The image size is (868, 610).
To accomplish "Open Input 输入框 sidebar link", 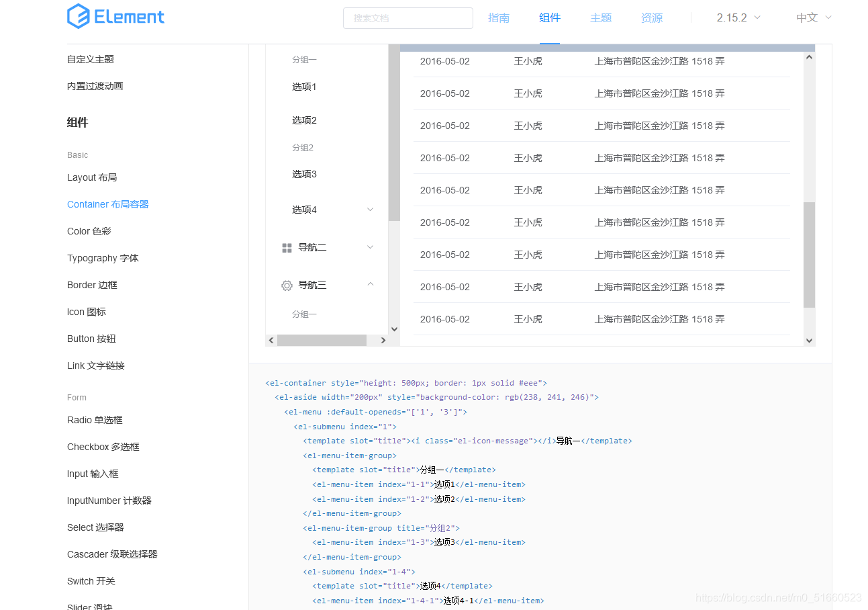I will click(x=93, y=474).
